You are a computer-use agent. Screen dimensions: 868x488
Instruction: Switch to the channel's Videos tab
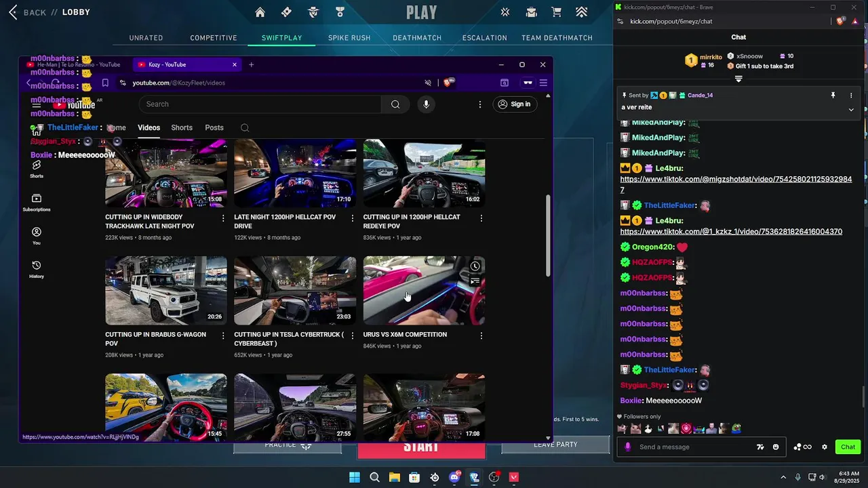click(x=149, y=127)
